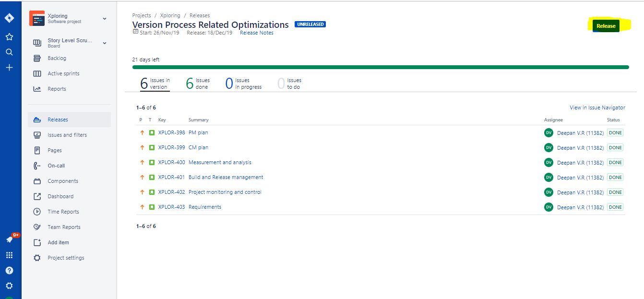The image size is (644, 299).
Task: Open Story Level Scrum board
Action: (x=70, y=43)
